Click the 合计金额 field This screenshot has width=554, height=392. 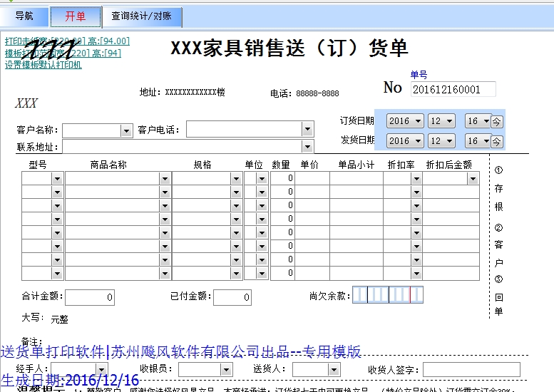coord(90,297)
